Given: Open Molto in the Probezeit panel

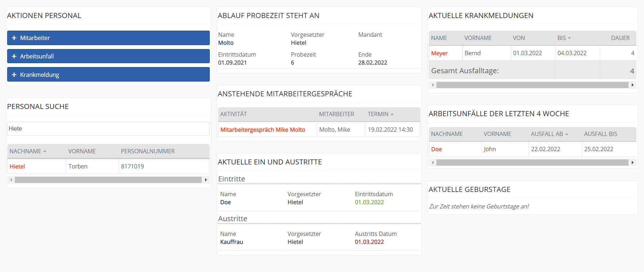Looking at the screenshot, I should 226,43.
